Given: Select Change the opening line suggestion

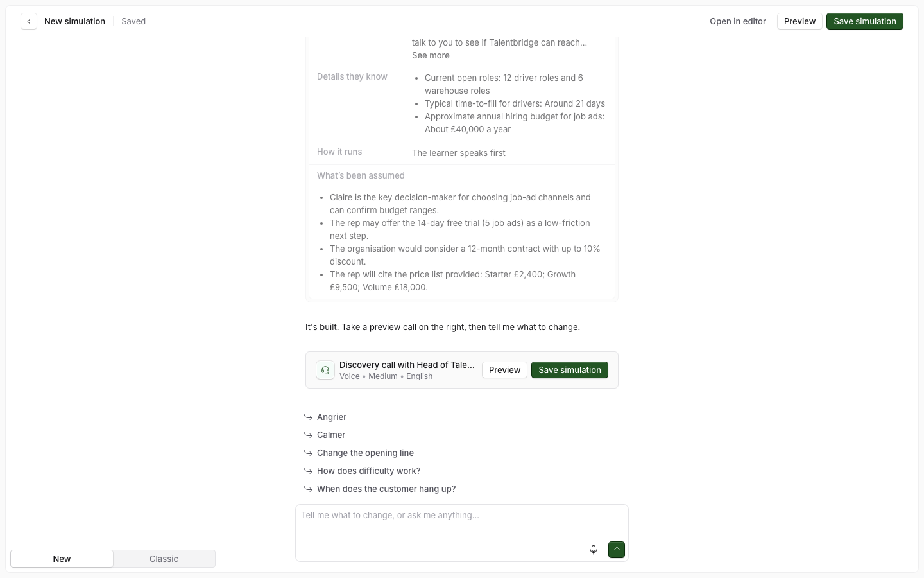Looking at the screenshot, I should click(365, 453).
